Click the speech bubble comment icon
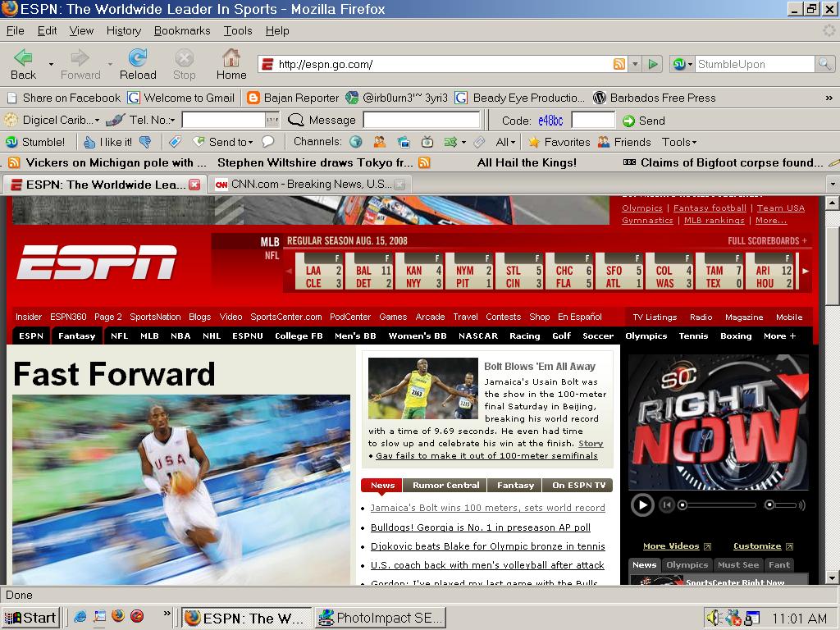 coord(268,141)
